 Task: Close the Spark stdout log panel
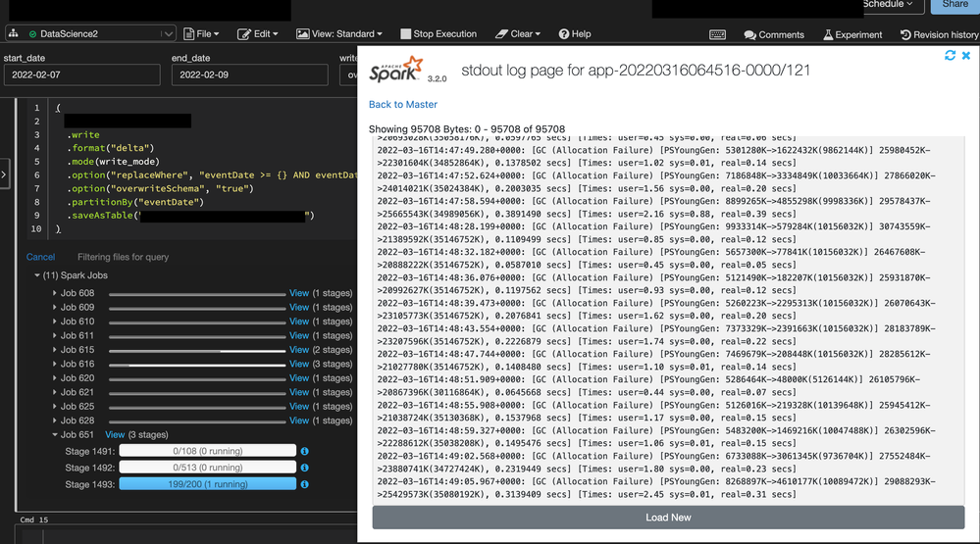[x=966, y=56]
